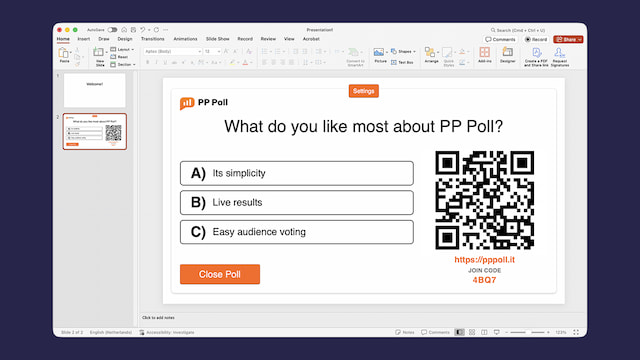Click the Record button near Share

pyautogui.click(x=536, y=40)
